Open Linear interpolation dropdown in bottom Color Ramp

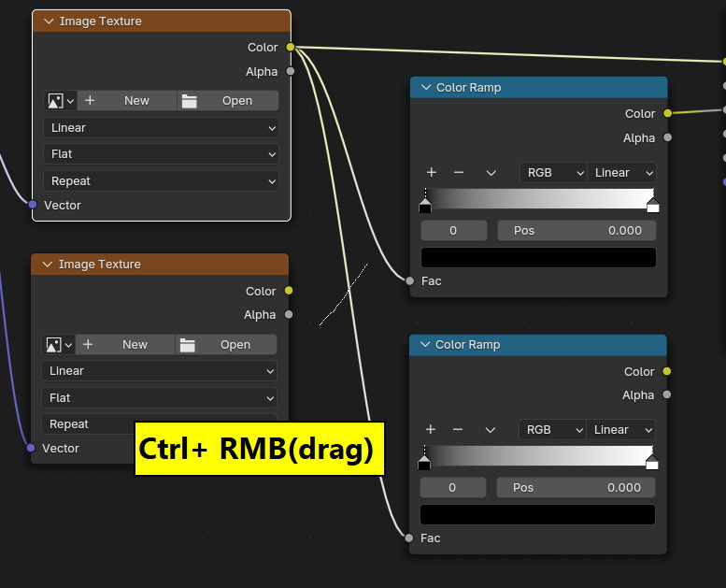(x=621, y=430)
